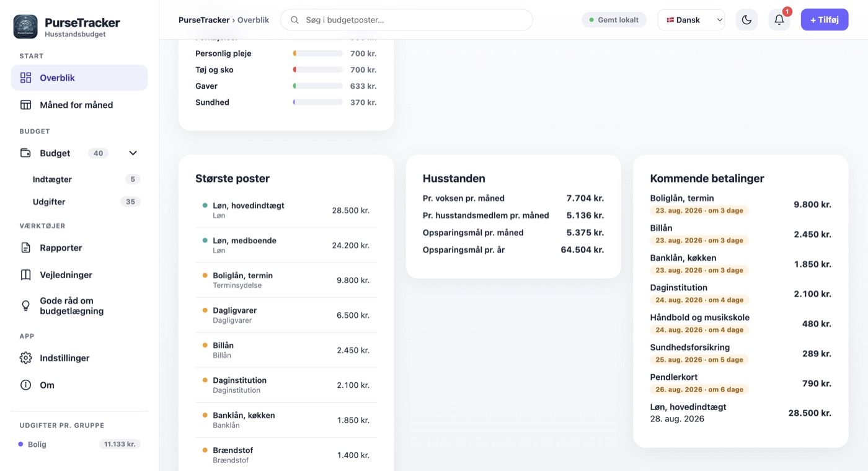868x471 pixels.
Task: Select Billån row in Største poster
Action: click(286, 350)
